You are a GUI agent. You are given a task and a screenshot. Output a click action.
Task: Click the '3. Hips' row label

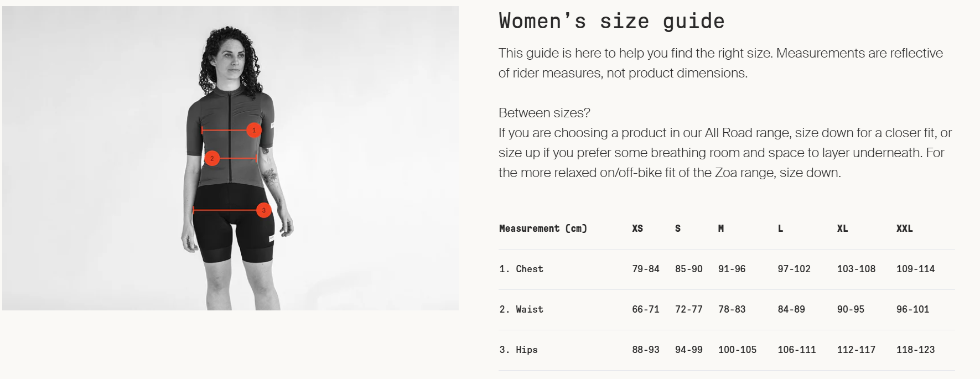518,350
